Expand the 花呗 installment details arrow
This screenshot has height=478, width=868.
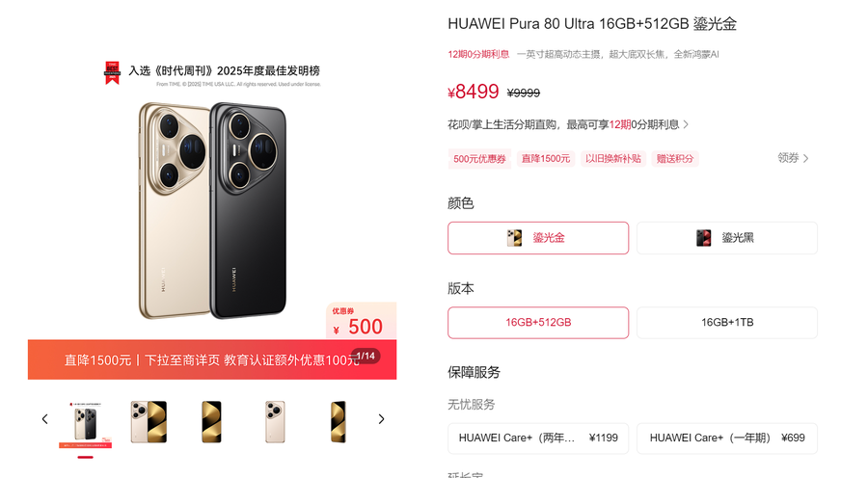click(x=687, y=124)
